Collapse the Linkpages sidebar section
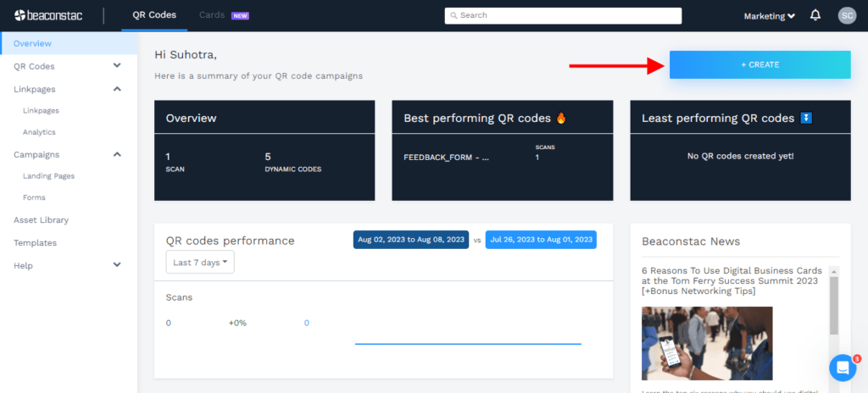Image resolution: width=868 pixels, height=393 pixels. 117,89
